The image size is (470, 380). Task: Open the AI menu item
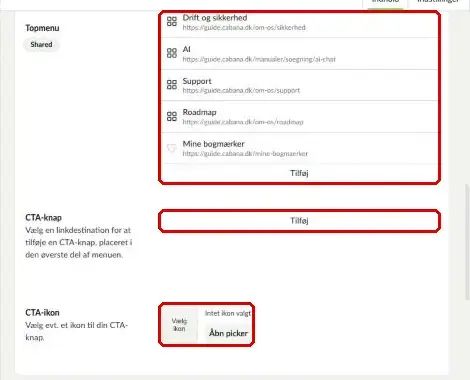(299, 54)
